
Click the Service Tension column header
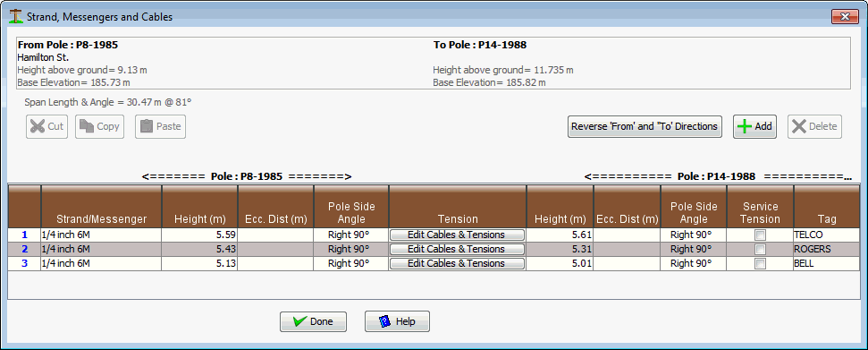click(x=760, y=207)
